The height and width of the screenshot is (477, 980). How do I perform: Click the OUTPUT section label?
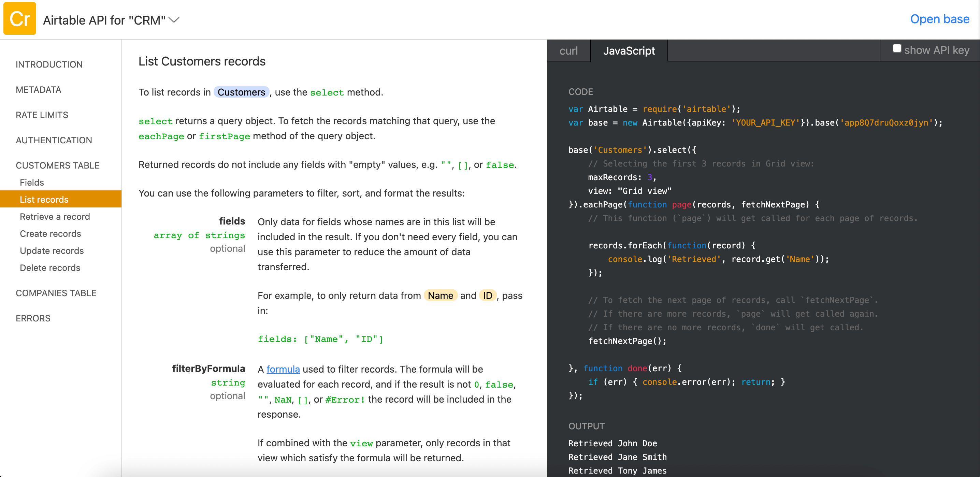[586, 426]
